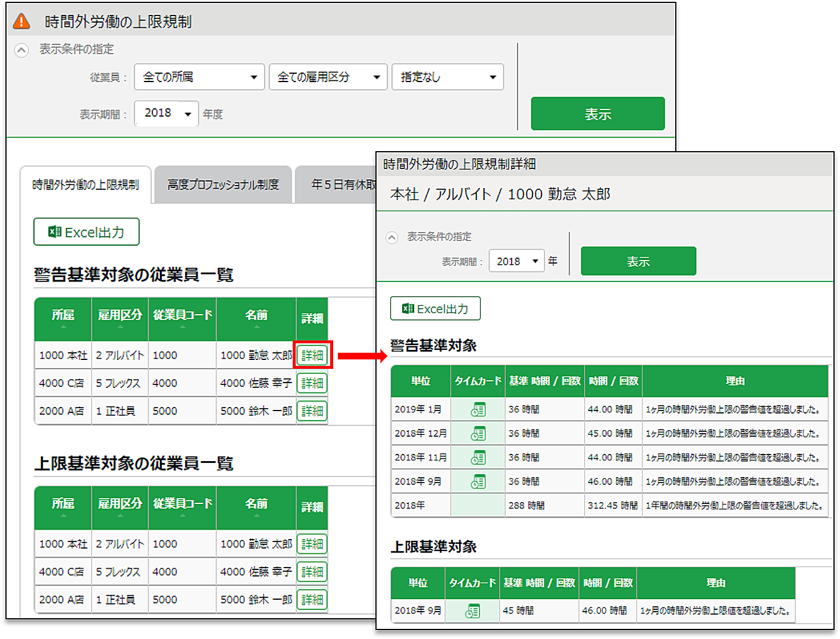Screen dimensions: 840x639
Task: Open timecard icon in 上限基準対象 table
Action: tap(472, 610)
